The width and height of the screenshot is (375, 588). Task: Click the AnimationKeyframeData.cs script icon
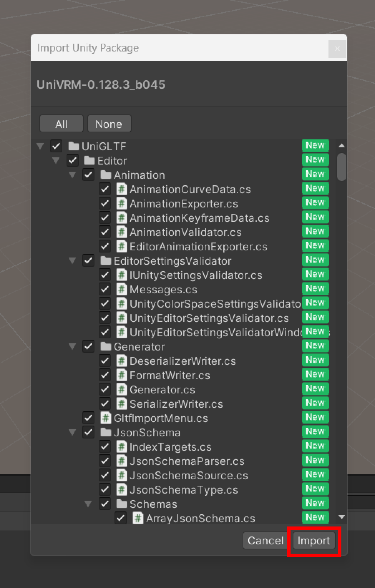122,218
